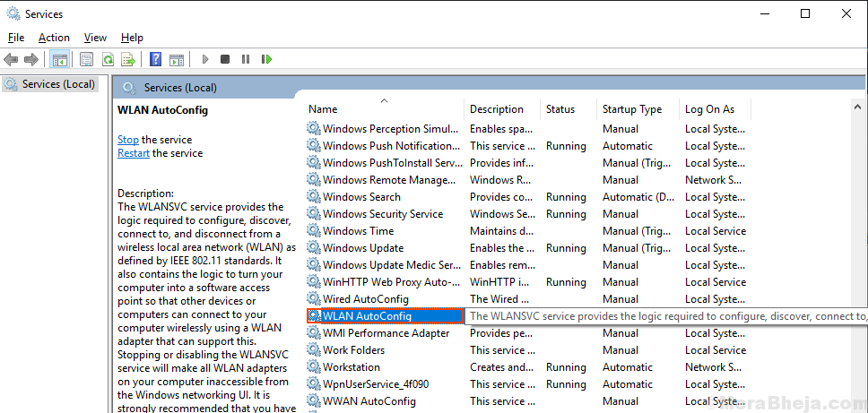Select the WWAN AutoConfig service name
Viewport: 868px width, 413px height.
pyautogui.click(x=369, y=401)
